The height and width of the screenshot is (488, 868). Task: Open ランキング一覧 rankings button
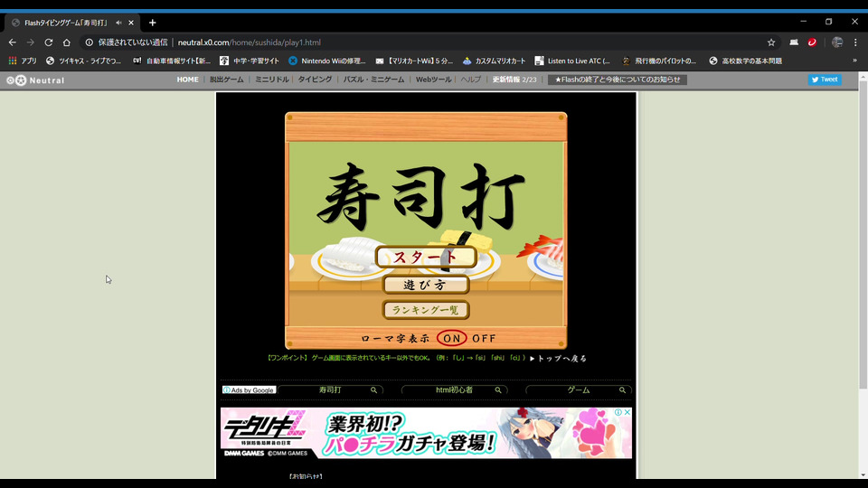[426, 310]
